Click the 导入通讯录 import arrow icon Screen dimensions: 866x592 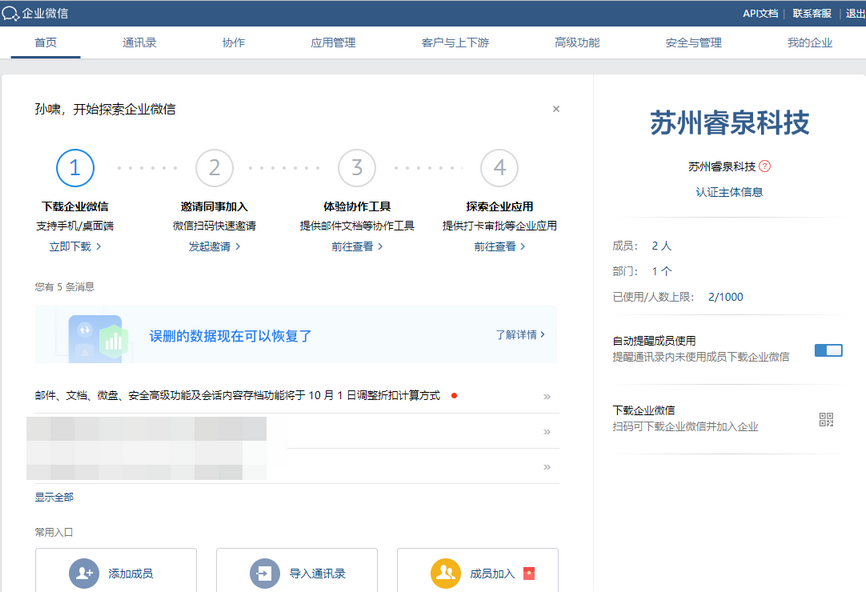click(265, 573)
